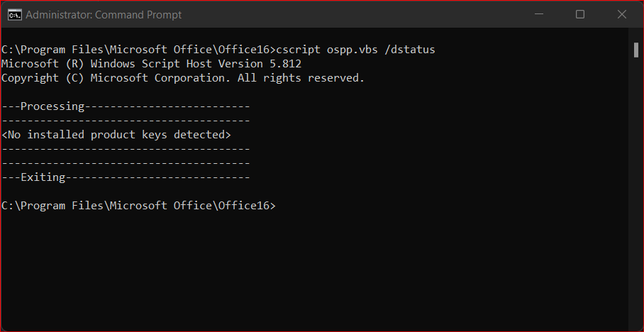Click the "cscript ospp.vbs /dstatus" command text
Image resolution: width=644 pixels, height=332 pixels.
pos(355,50)
